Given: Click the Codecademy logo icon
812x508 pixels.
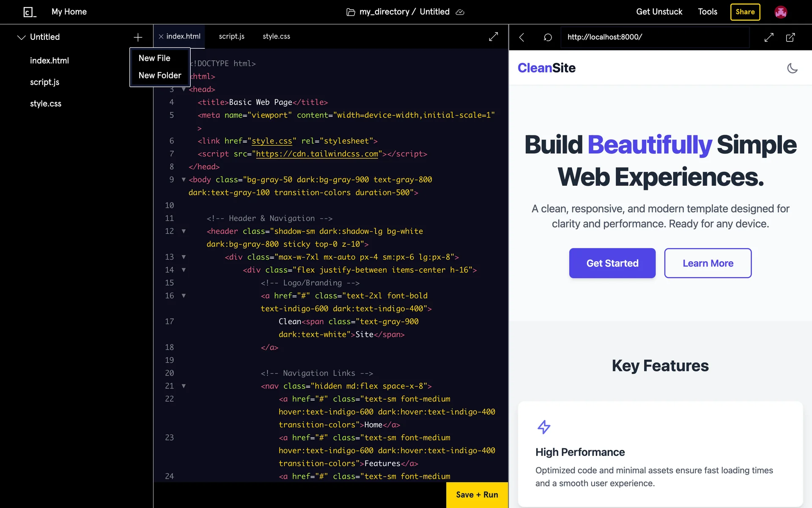Looking at the screenshot, I should (30, 12).
